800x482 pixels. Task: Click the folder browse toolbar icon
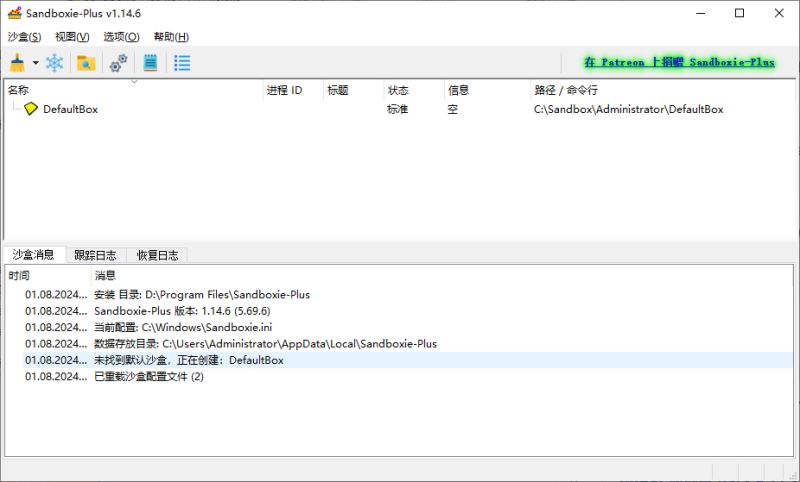click(86, 63)
